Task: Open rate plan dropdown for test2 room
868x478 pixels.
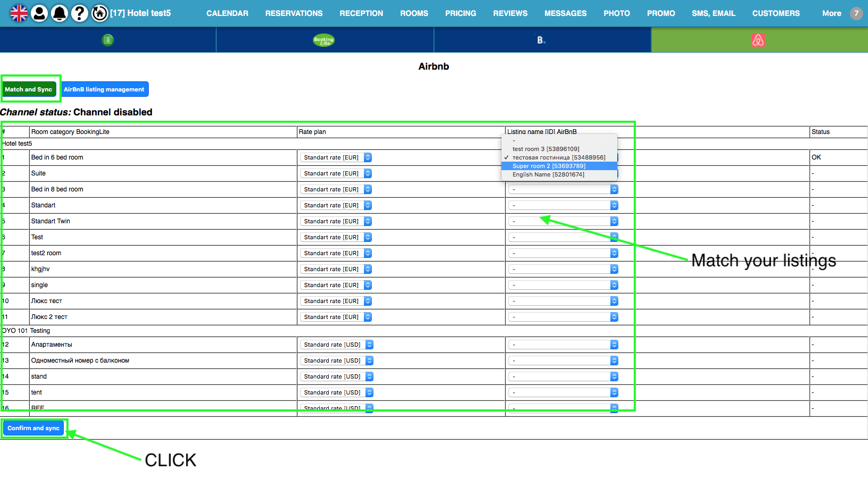Action: pyautogui.click(x=336, y=253)
